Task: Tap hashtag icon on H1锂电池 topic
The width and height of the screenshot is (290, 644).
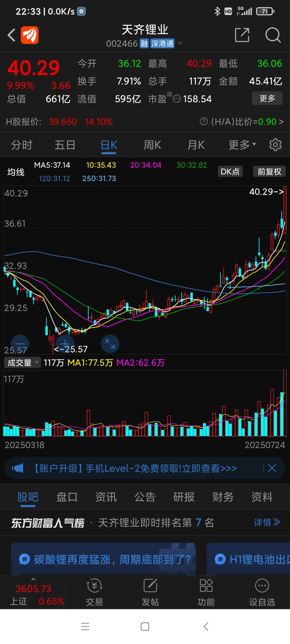Action: coord(220,559)
